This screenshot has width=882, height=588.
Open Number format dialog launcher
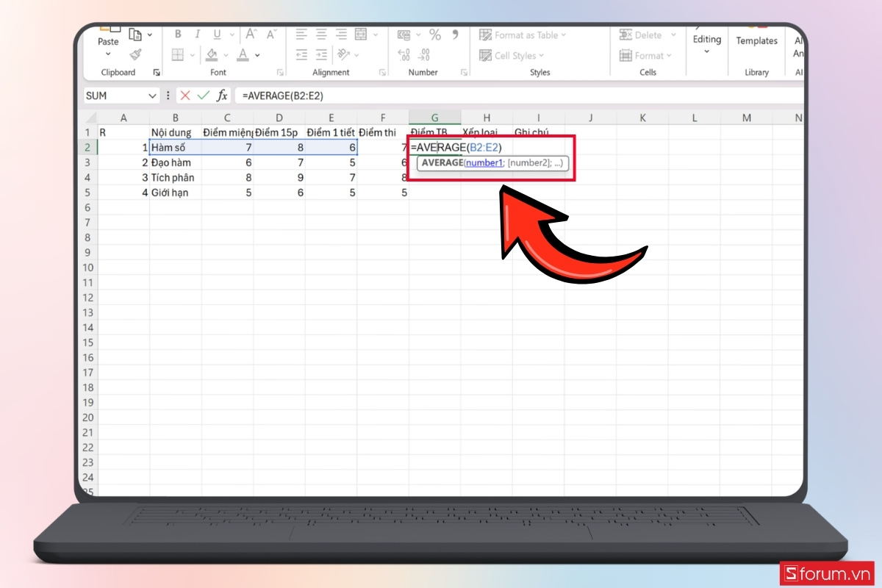coord(464,73)
